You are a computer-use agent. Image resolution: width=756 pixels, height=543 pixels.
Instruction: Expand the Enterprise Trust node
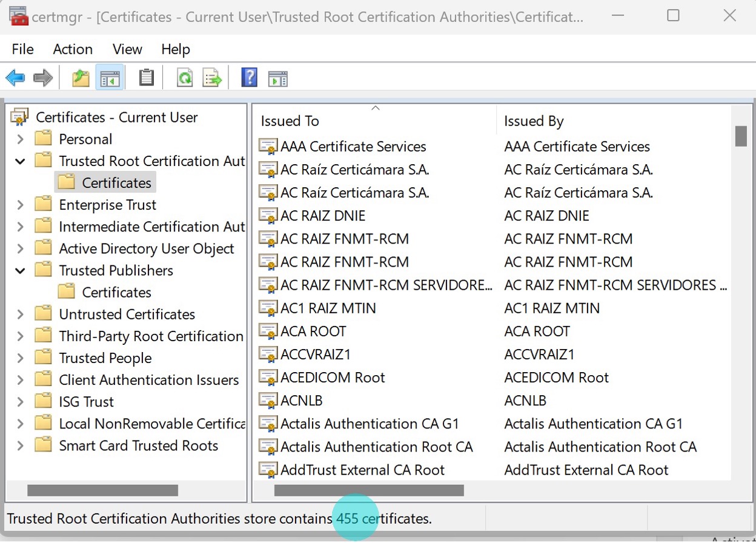click(21, 205)
